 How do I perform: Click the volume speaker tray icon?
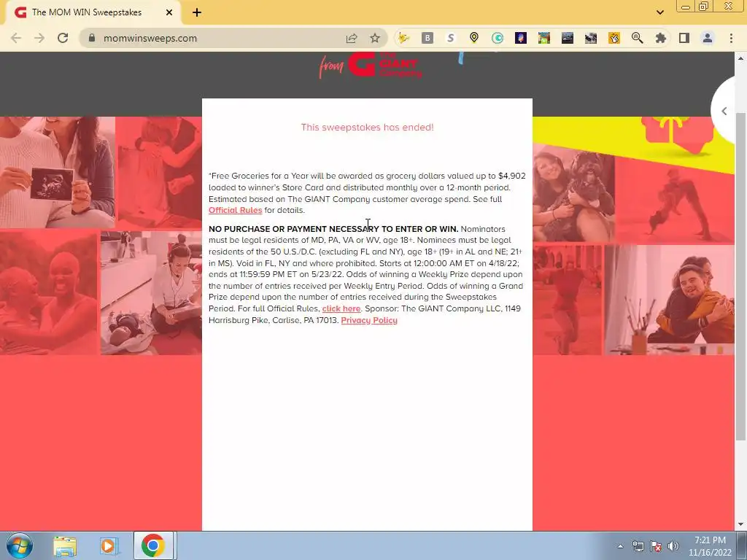click(673, 546)
